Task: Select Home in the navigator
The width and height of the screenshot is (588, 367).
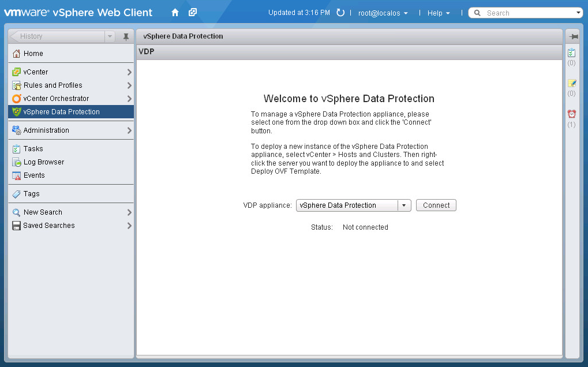Action: pyautogui.click(x=71, y=54)
